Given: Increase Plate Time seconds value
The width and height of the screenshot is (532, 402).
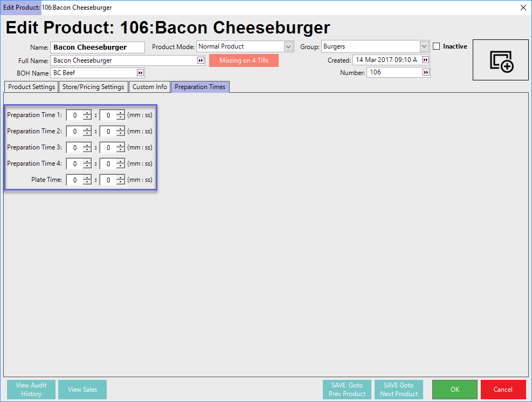Looking at the screenshot, I should coord(120,178).
